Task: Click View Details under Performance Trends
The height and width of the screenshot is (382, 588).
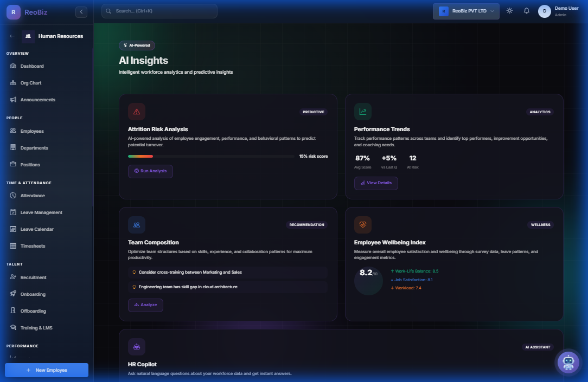Action: pos(376,183)
